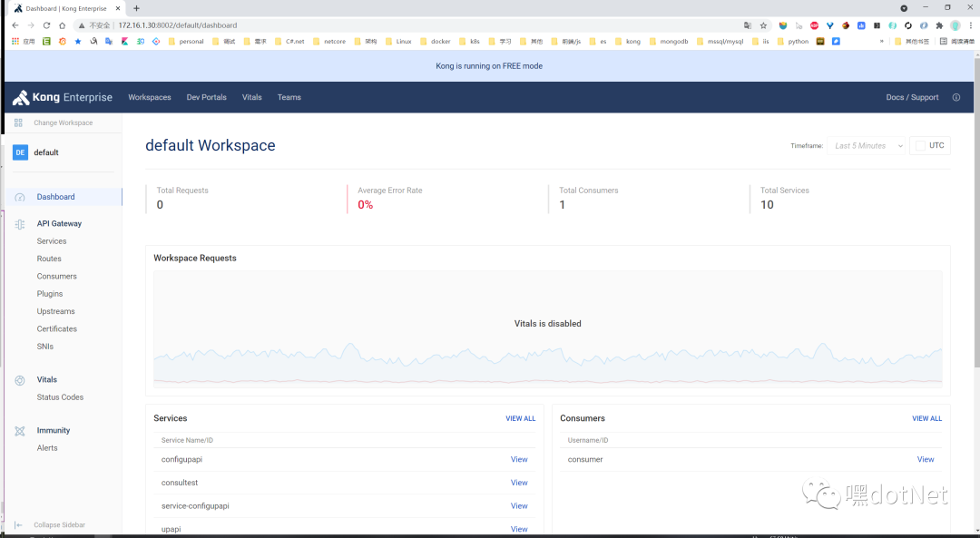Click the browser home icon
The image size is (980, 538).
pos(62,25)
